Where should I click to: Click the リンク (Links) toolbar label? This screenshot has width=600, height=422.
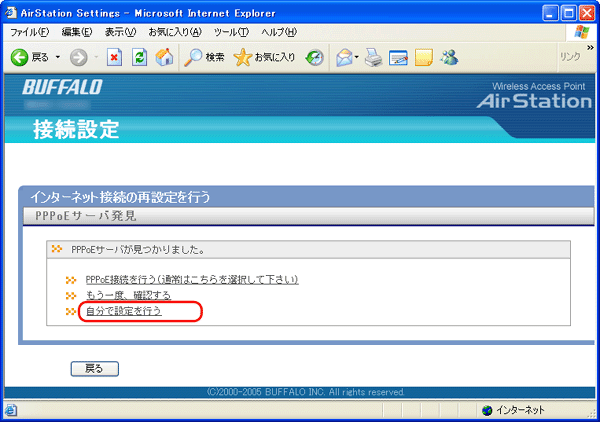click(570, 57)
